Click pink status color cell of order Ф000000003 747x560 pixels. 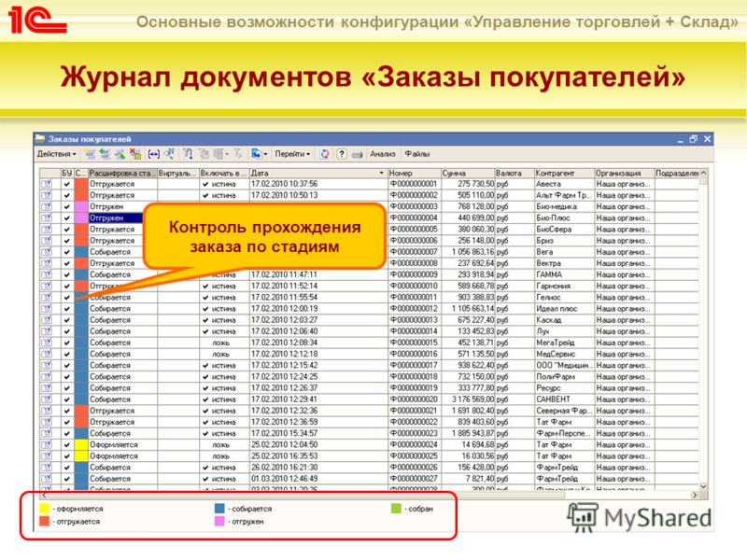[81, 206]
